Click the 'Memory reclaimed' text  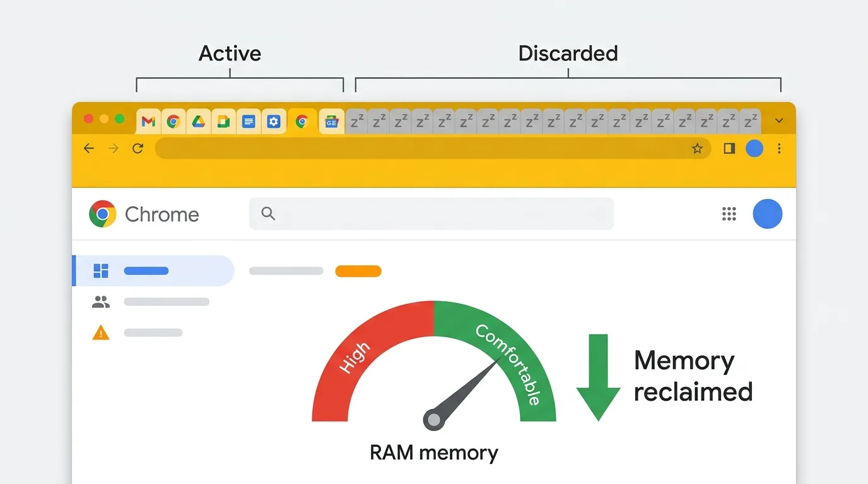click(x=693, y=376)
